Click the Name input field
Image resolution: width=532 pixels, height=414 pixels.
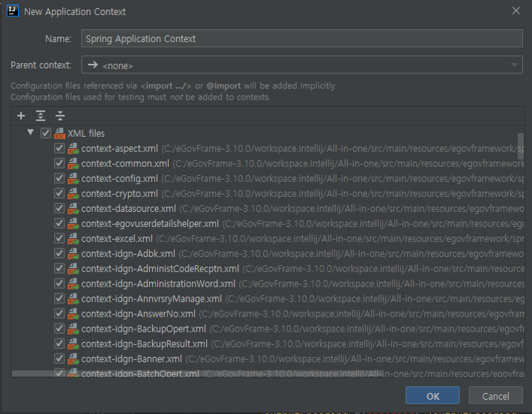(301, 38)
